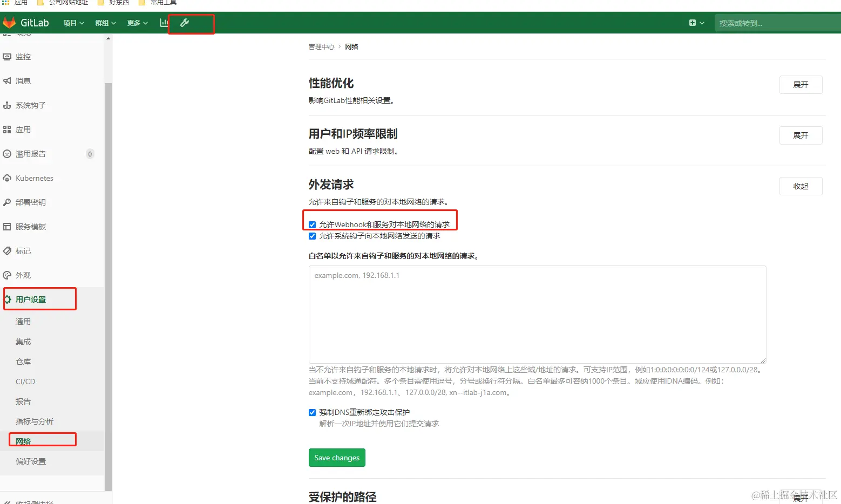
Task: Click the 外发请求 section heading
Action: point(331,185)
